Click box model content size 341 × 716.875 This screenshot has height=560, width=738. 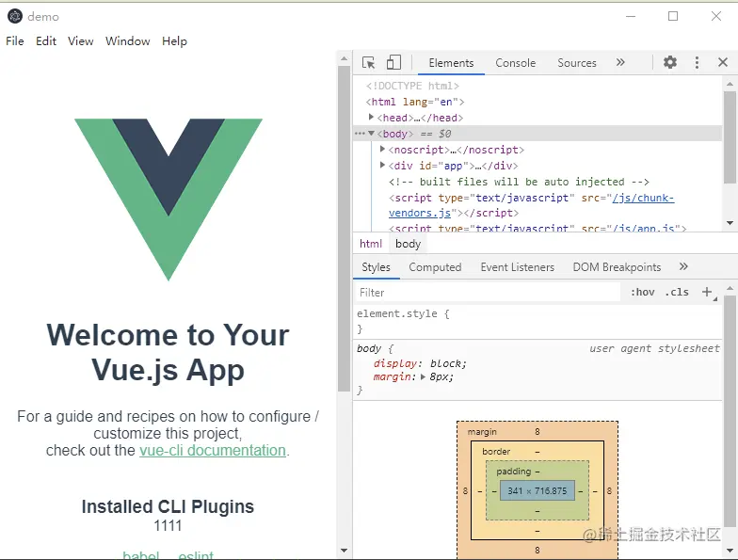tap(537, 491)
